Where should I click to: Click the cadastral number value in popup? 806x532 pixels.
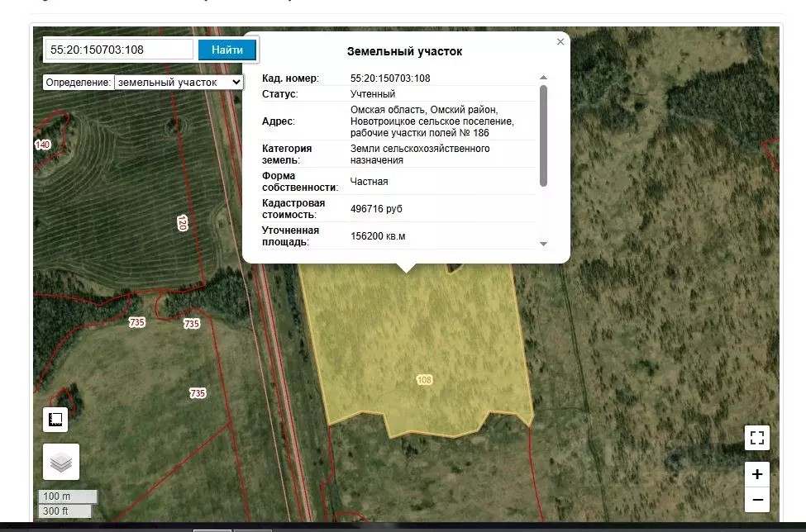[390, 78]
